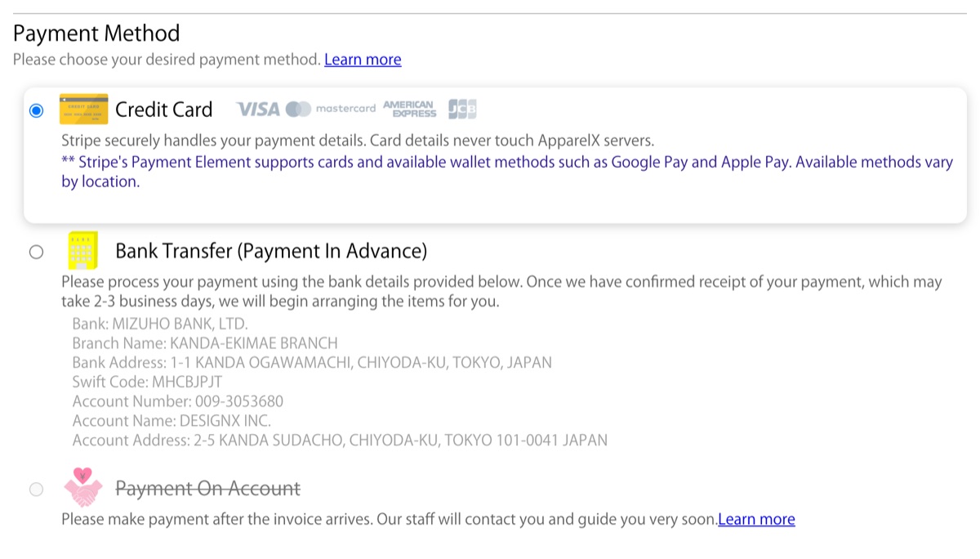Click the Stripe Payment Element note text
Viewport: 980px width, 559px height.
click(x=507, y=172)
